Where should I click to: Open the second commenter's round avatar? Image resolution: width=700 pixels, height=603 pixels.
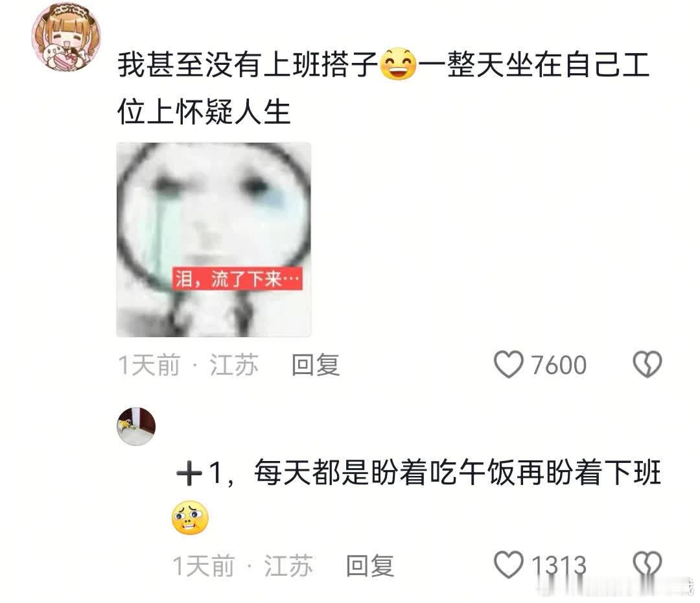click(136, 426)
